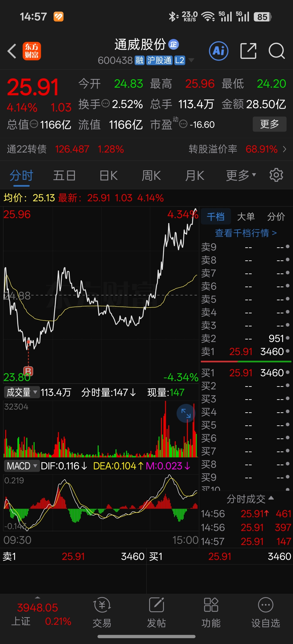Screen dimensions: 293x644
Task: Tap the 14:56 trade with volume 397
Action: (246, 528)
